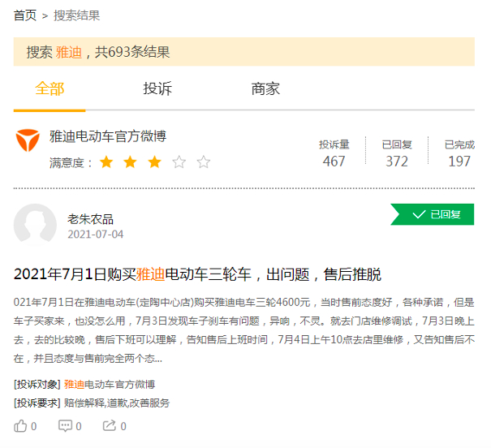Click the date 2021-07-04

(96, 235)
